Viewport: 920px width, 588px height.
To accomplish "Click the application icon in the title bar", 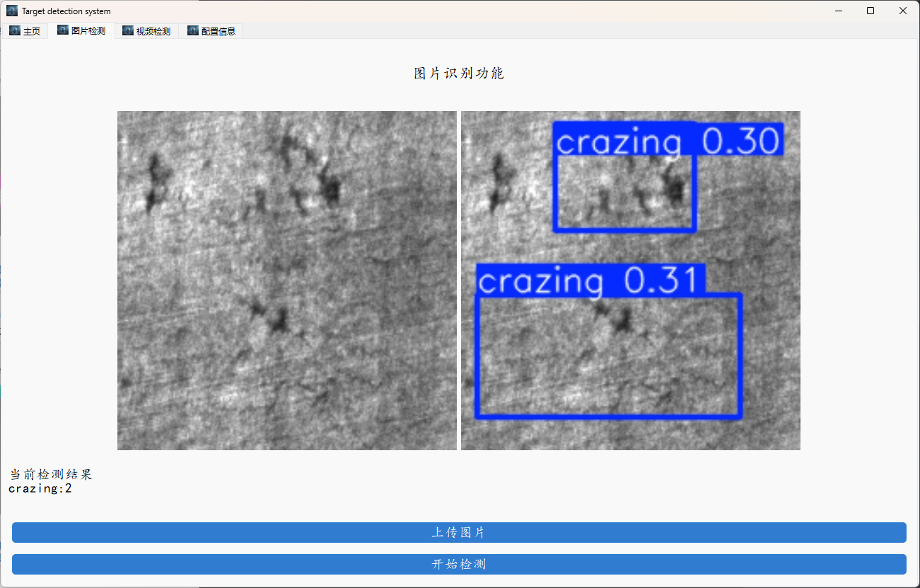I will click(11, 10).
